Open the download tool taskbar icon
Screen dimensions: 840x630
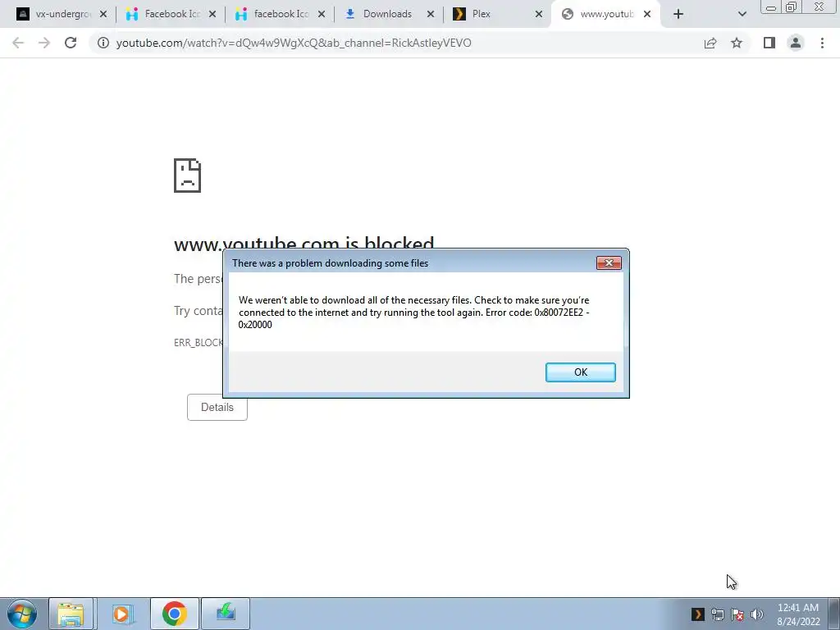pos(226,614)
